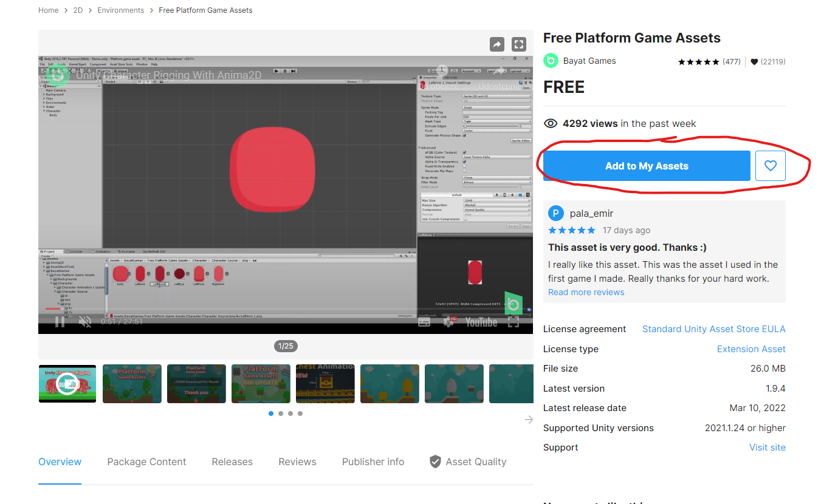
Task: Unmute the video speaker icon
Action: [x=85, y=322]
